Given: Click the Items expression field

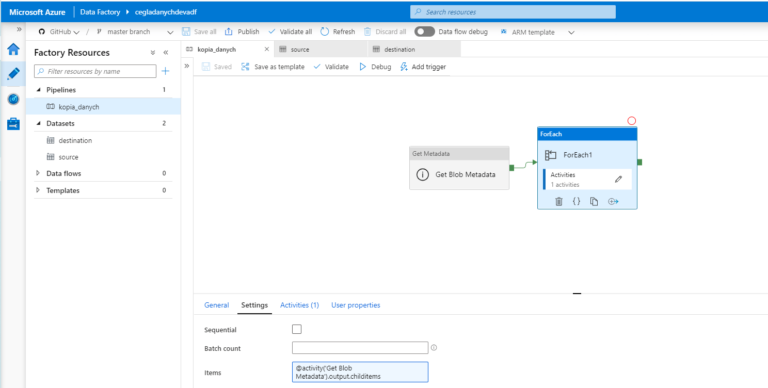Looking at the screenshot, I should [x=360, y=372].
